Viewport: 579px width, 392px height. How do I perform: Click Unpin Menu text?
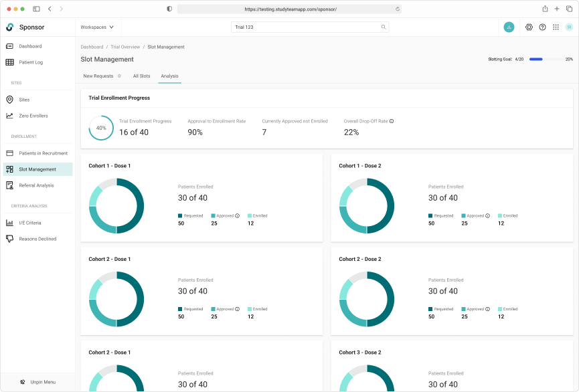tap(43, 382)
